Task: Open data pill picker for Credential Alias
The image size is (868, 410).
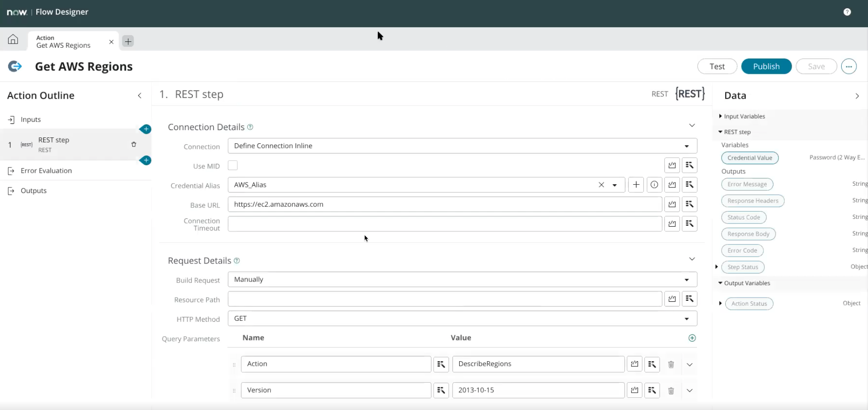Action: pos(690,185)
